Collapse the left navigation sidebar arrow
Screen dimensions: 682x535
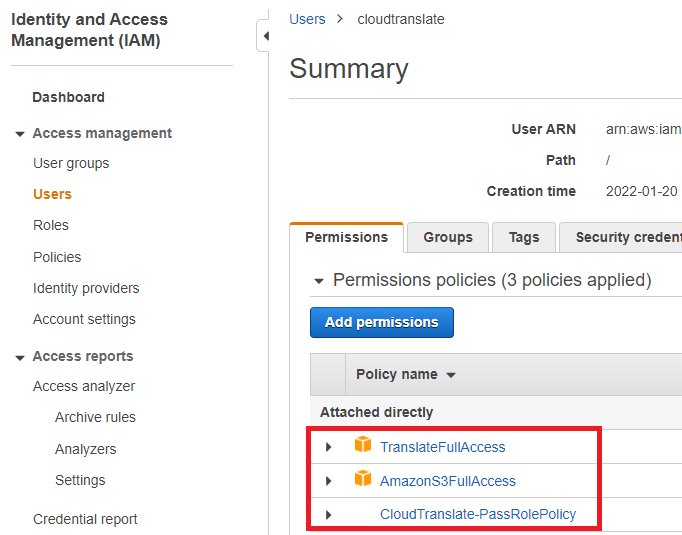[265, 37]
